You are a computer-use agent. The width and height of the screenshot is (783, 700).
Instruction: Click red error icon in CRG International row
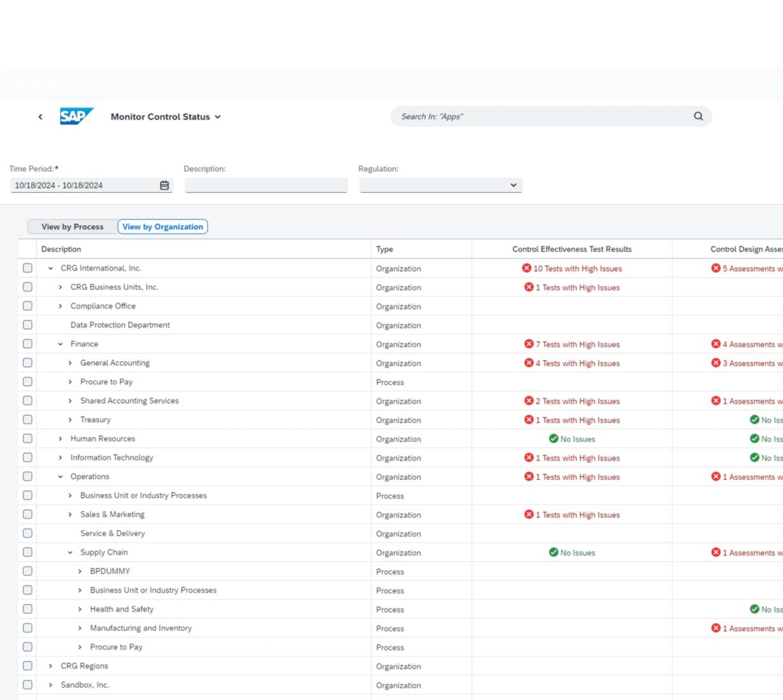[526, 269]
